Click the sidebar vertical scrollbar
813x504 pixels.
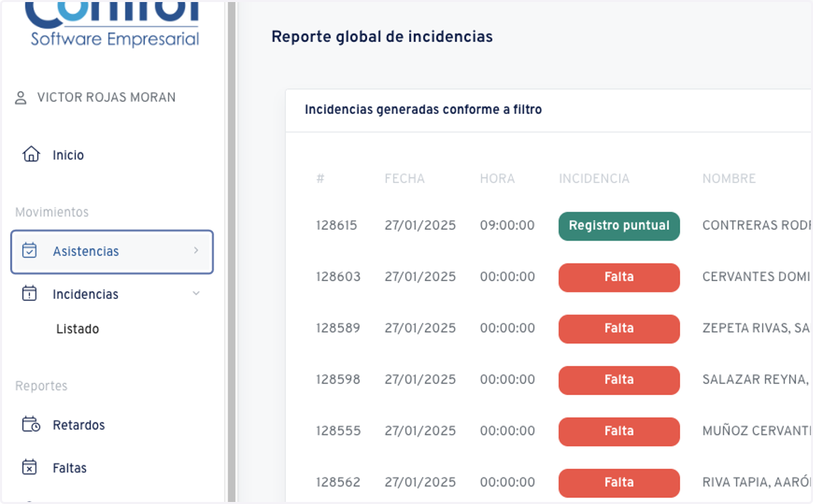click(x=232, y=251)
